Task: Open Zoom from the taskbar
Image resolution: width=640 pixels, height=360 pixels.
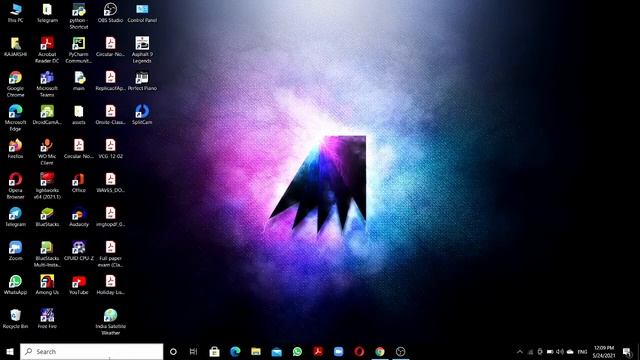Action: [338, 351]
